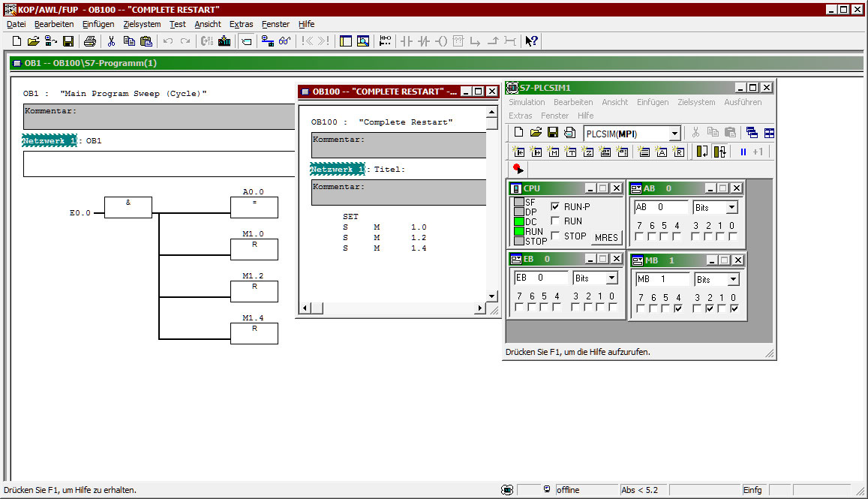Open the Extras menu in main menubar
Screen dimensions: 868x499
tap(241, 24)
